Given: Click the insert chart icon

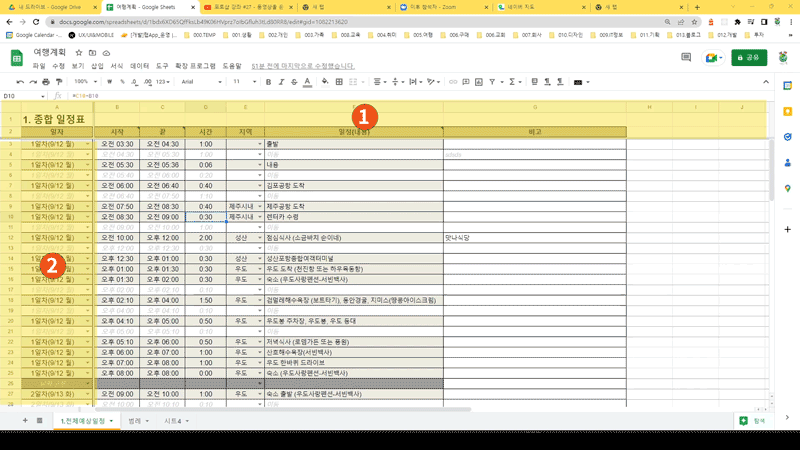Looking at the screenshot, I should (479, 82).
